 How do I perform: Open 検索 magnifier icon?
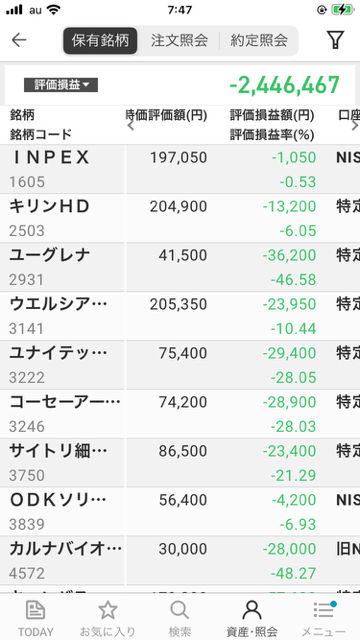180,611
